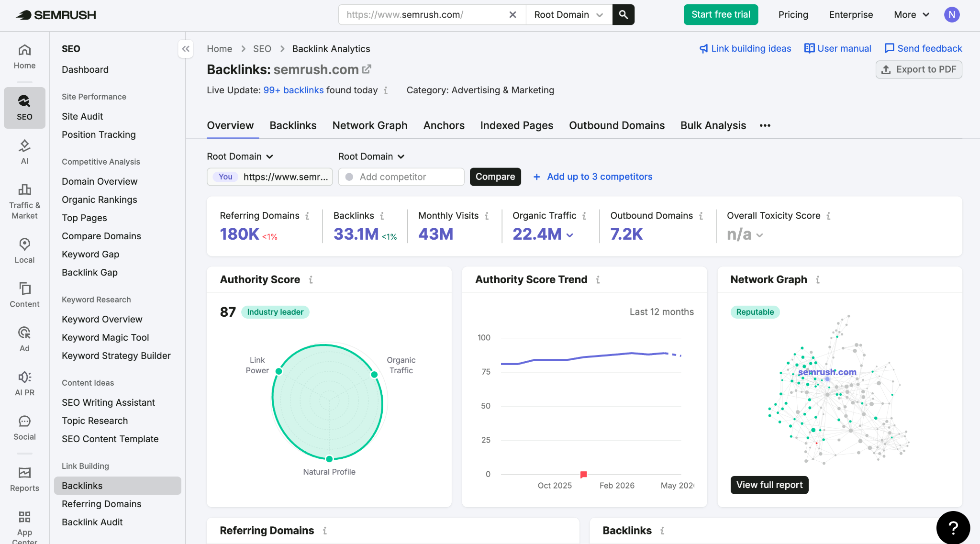This screenshot has height=544, width=980.
Task: Show Authority Score info icon
Action: pyautogui.click(x=311, y=279)
